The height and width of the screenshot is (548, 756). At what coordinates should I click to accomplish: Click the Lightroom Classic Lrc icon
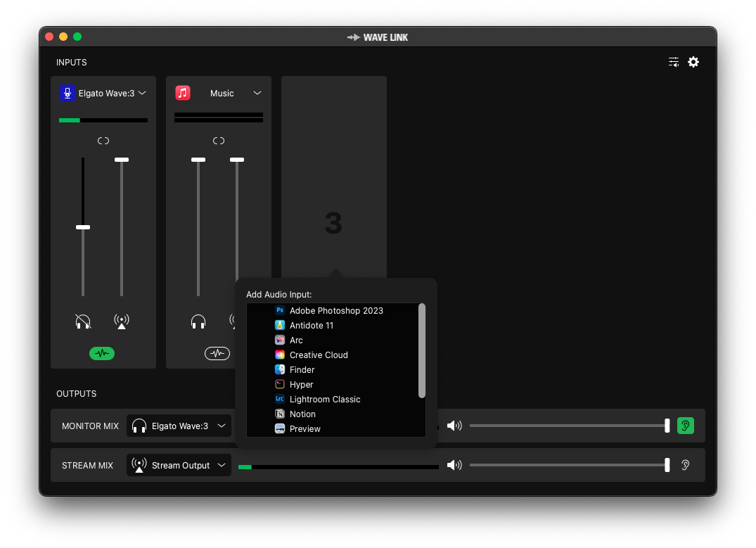click(x=280, y=399)
